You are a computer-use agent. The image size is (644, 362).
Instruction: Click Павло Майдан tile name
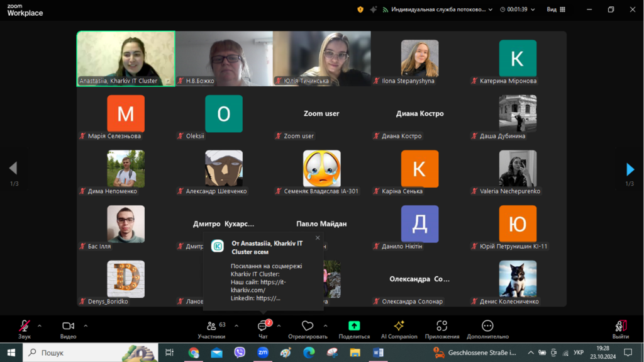(321, 223)
